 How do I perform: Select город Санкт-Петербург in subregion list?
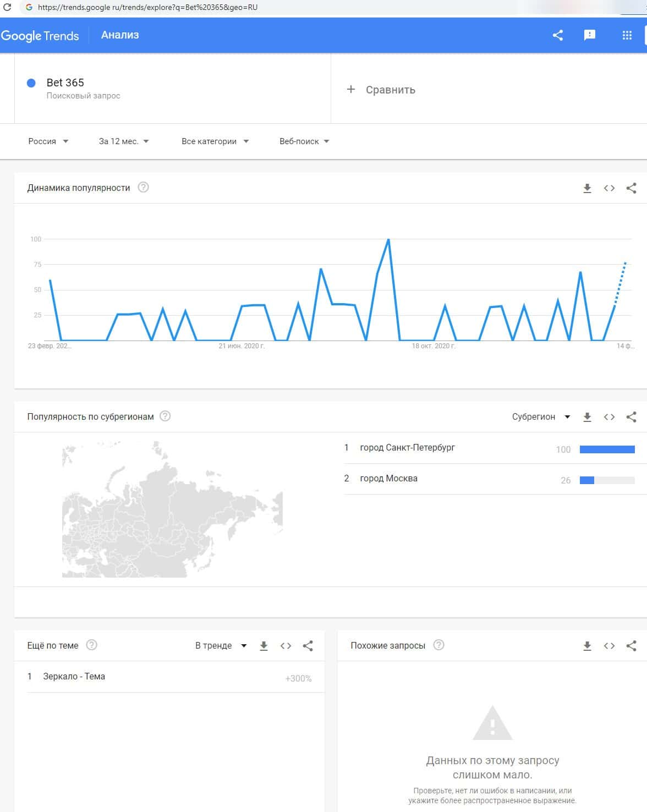(407, 448)
